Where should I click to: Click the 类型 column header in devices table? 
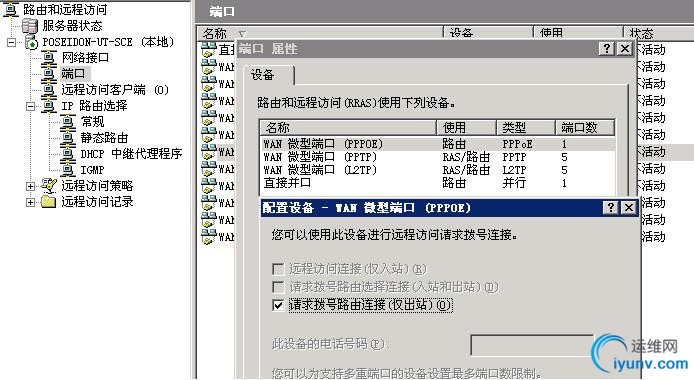pos(525,128)
